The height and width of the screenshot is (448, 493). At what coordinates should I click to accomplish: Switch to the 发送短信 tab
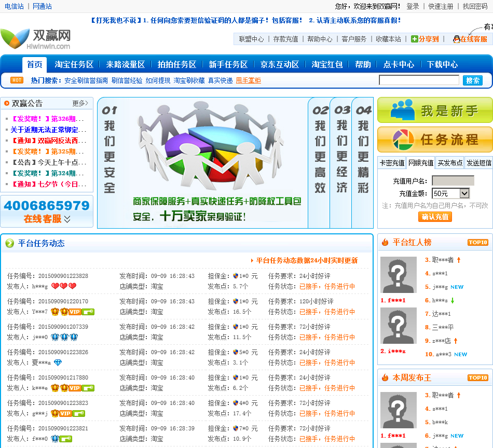pyautogui.click(x=479, y=163)
